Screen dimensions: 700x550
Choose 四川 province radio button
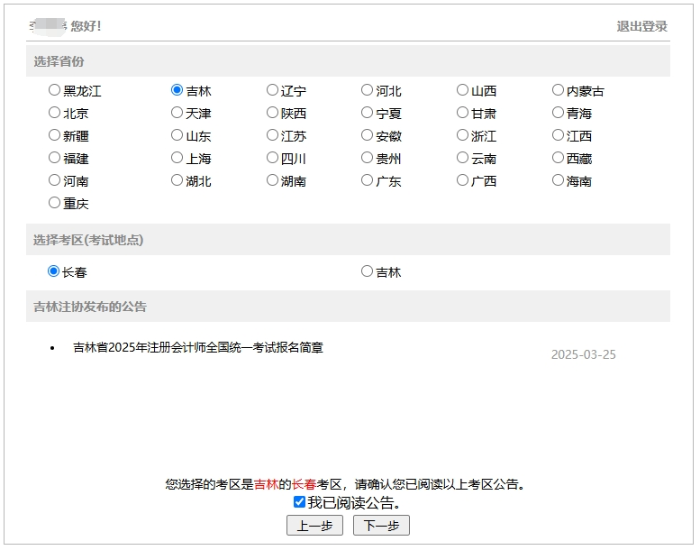click(x=272, y=158)
